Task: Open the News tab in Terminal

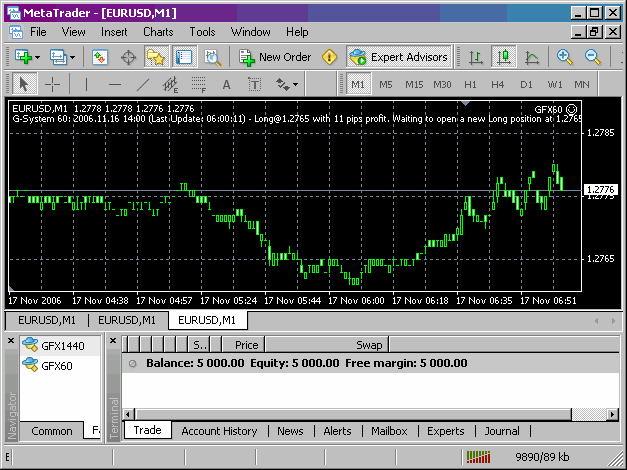Action: click(x=290, y=431)
